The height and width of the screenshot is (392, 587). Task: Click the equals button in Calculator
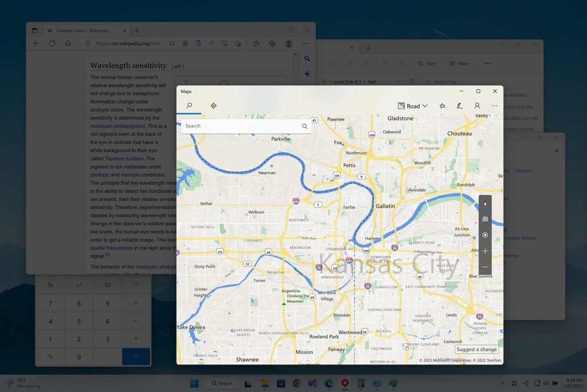coord(136,357)
